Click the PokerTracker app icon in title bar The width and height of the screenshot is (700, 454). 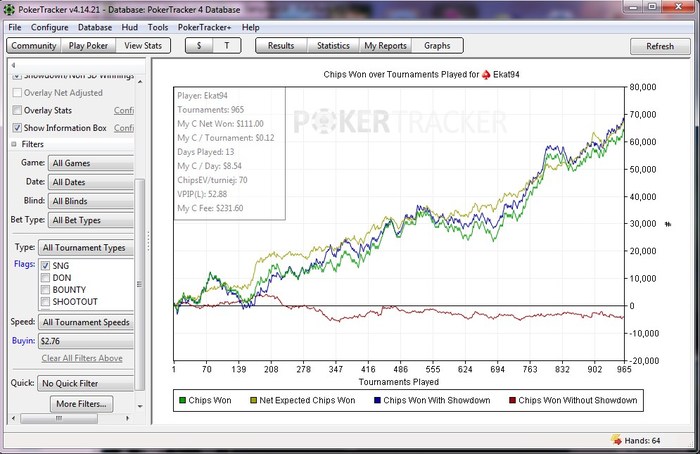[x=8, y=9]
